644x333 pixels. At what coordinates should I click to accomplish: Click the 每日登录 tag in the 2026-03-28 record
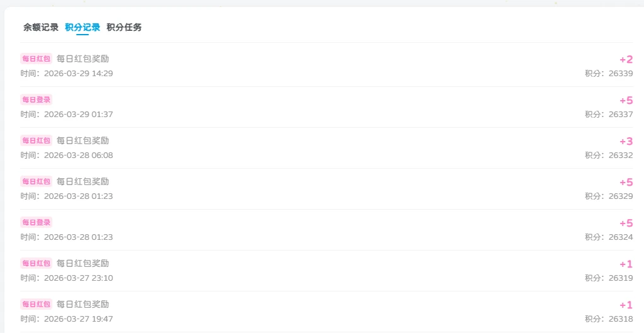pyautogui.click(x=36, y=223)
